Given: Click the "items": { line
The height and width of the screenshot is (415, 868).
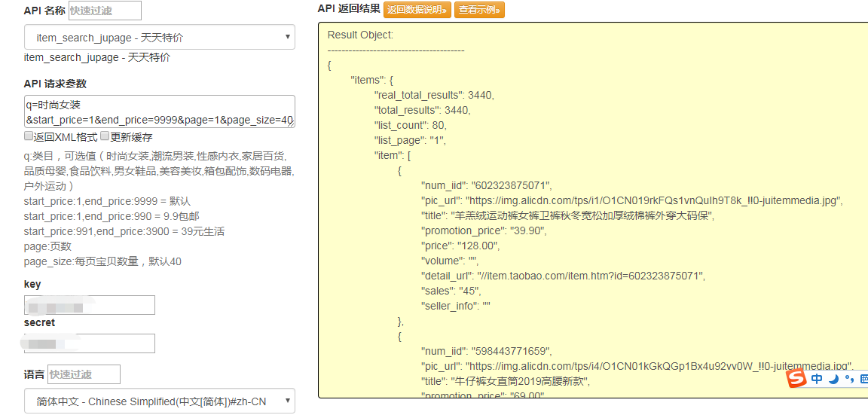Looking at the screenshot, I should coord(372,81).
